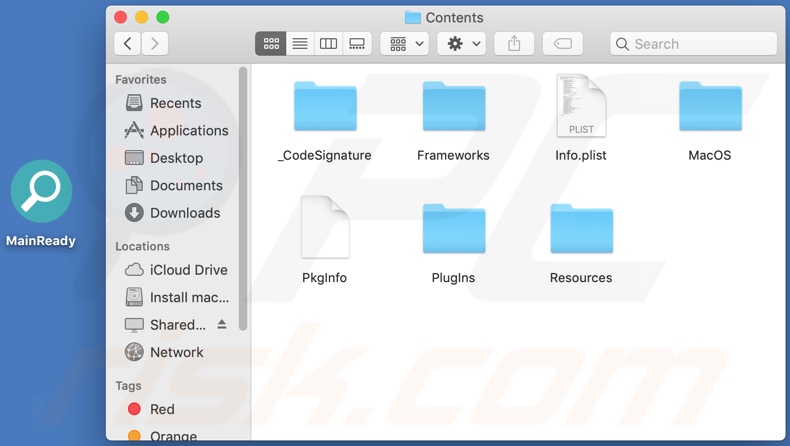Minimize the Finder window with yellow button
This screenshot has width=790, height=446.
(x=142, y=17)
